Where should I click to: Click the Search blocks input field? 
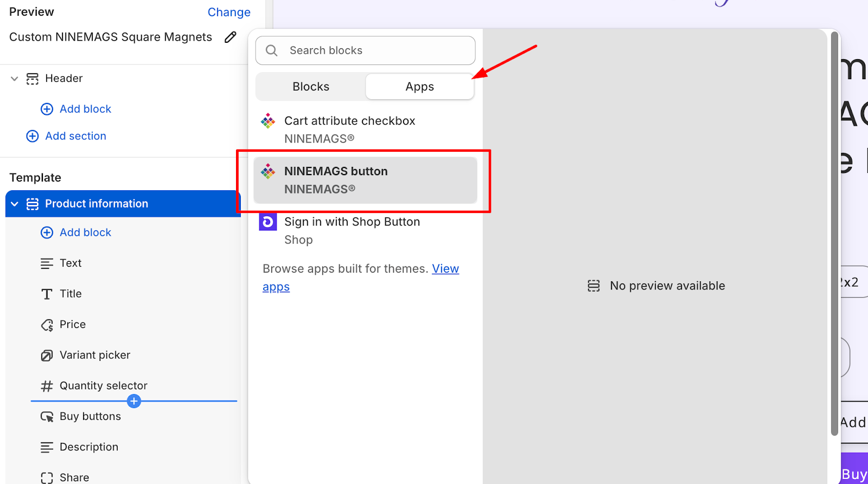click(365, 50)
